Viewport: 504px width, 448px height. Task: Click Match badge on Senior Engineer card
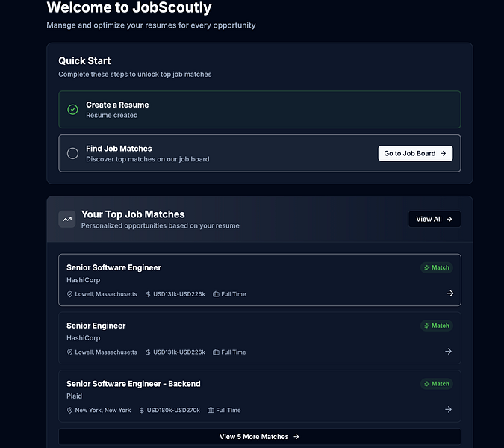(x=437, y=326)
